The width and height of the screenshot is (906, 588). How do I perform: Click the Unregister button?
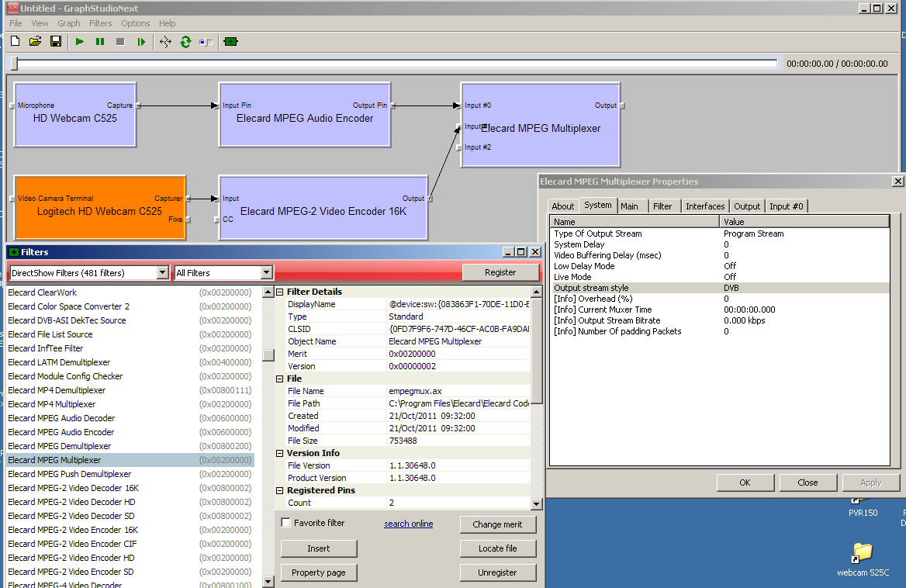(498, 573)
